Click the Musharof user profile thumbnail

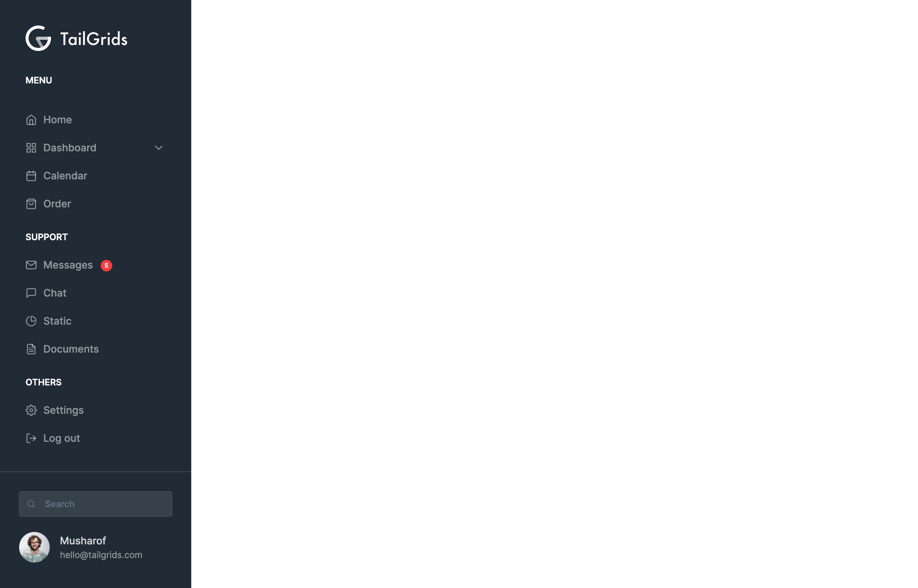point(34,547)
